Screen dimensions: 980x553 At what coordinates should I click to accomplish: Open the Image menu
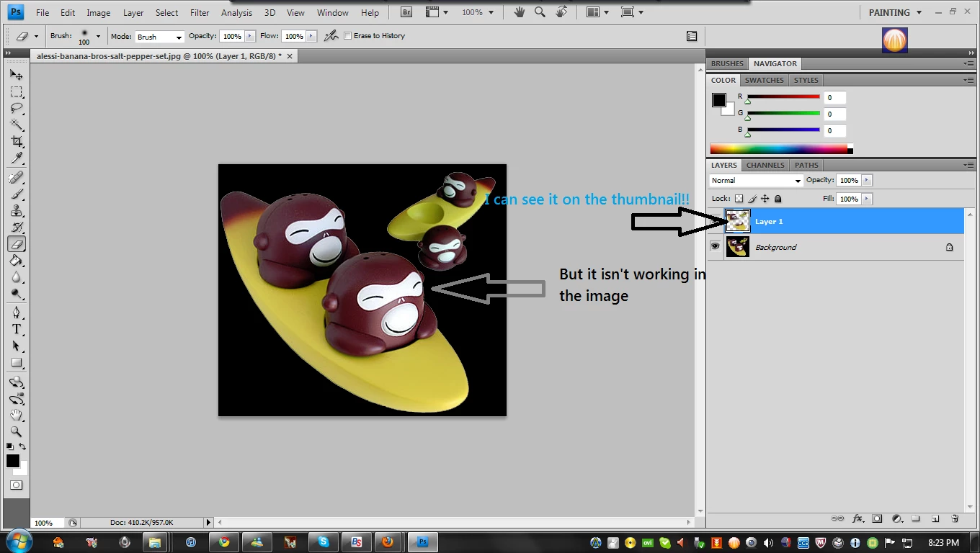tap(99, 13)
